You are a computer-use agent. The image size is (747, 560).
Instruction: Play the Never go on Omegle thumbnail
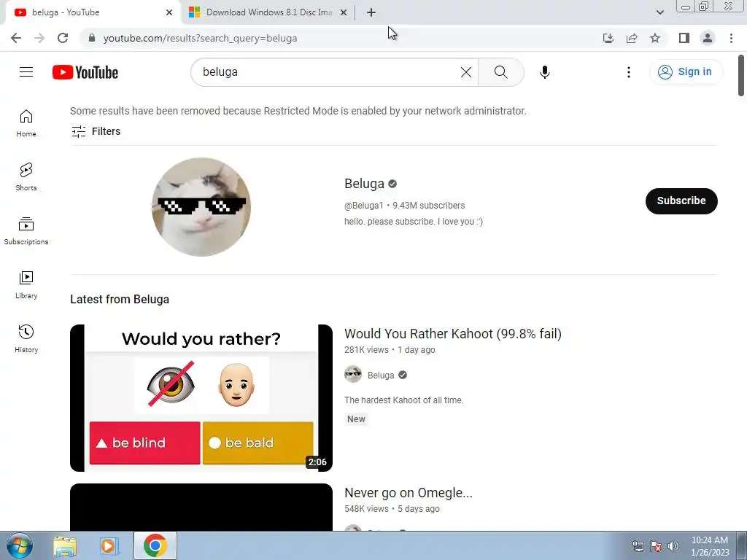pyautogui.click(x=201, y=507)
